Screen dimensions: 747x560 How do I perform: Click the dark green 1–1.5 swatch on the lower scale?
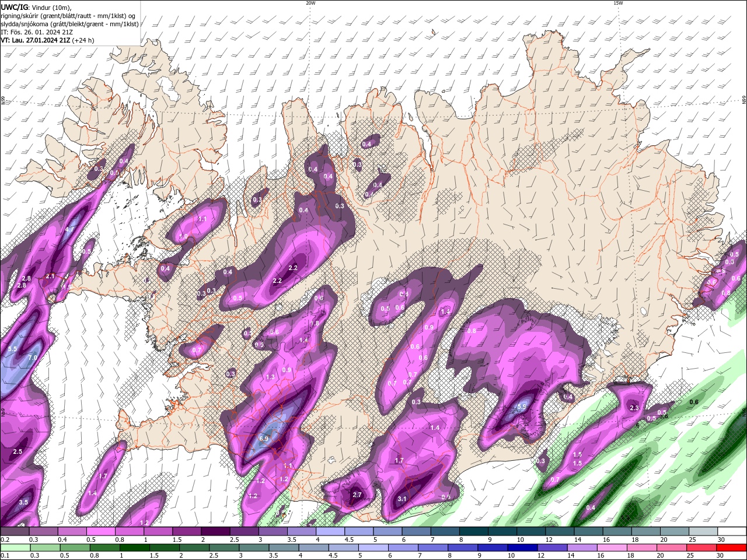tap(135, 547)
